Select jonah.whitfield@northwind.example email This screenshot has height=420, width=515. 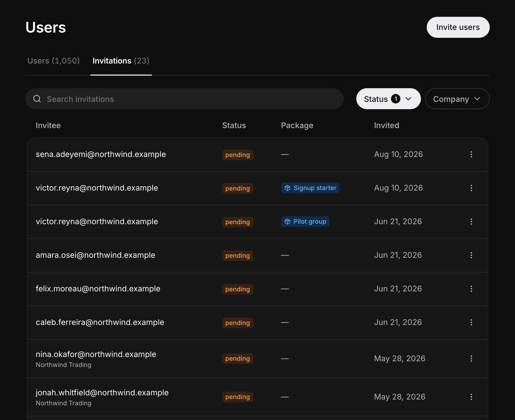click(x=102, y=393)
